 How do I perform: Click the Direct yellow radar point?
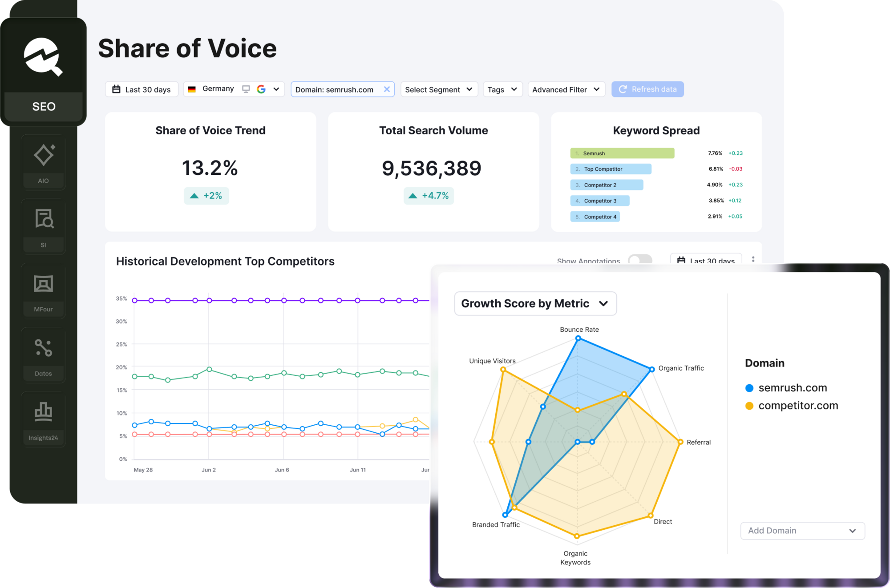coord(651,516)
